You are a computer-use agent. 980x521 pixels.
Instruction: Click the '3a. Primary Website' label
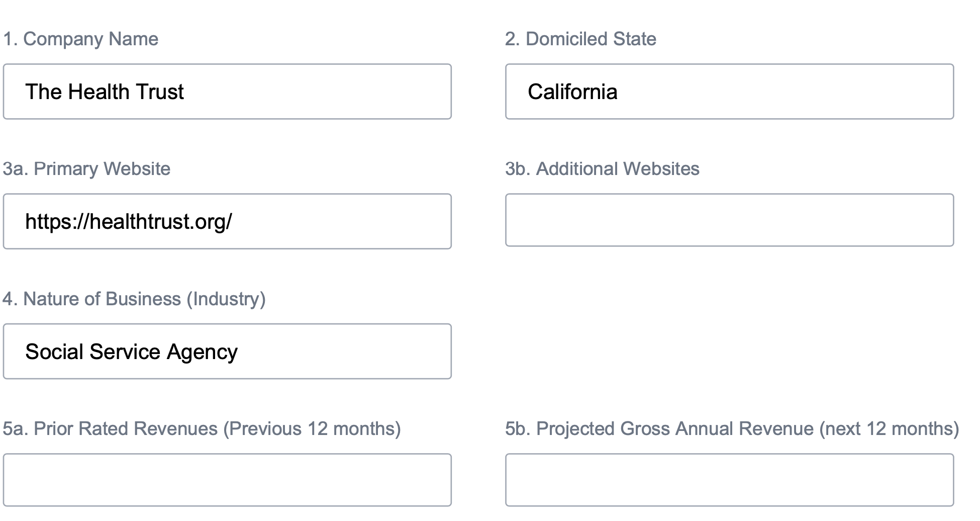86,169
